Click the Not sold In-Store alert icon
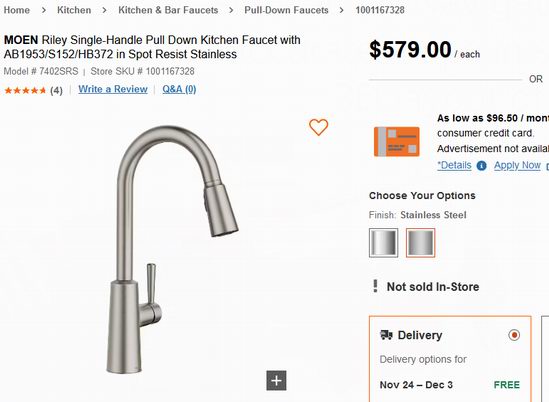The height and width of the screenshot is (402, 549). click(375, 286)
